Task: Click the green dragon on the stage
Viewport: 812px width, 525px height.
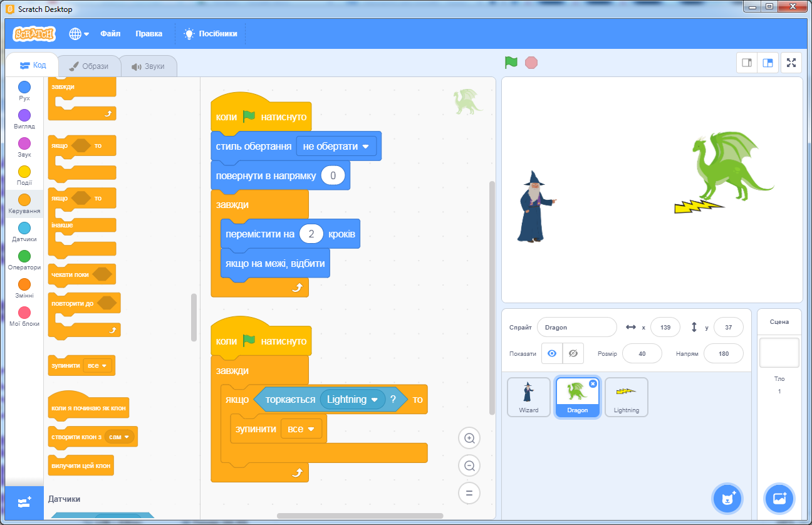Action: click(731, 166)
